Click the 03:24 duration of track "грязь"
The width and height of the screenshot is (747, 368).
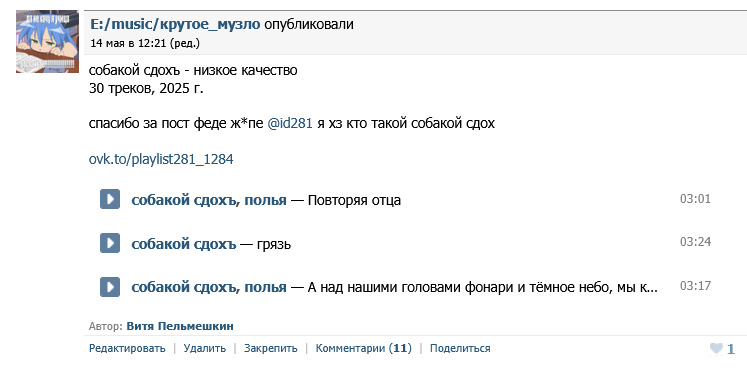pos(695,242)
